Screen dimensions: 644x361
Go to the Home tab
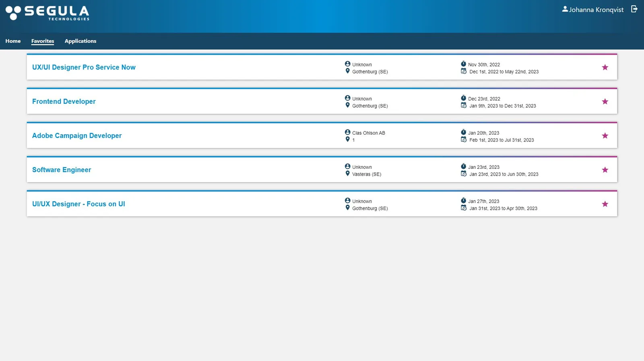(x=13, y=41)
